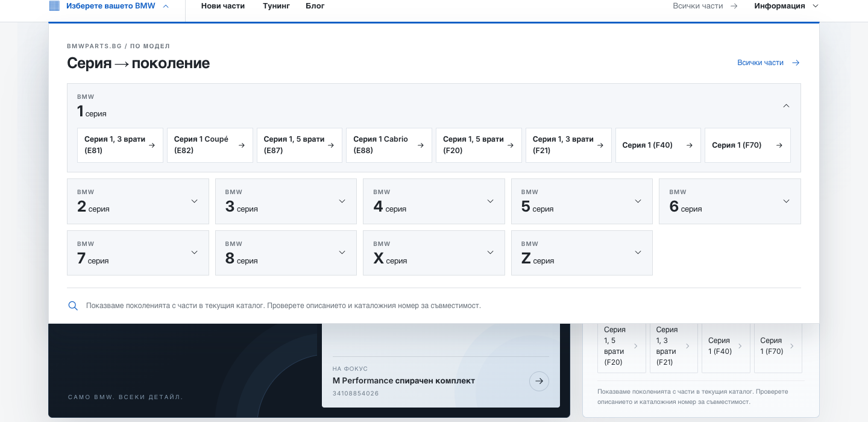Select Серия 1 Cabrio (E88)
Viewport: 868px width, 422px height.
point(389,145)
